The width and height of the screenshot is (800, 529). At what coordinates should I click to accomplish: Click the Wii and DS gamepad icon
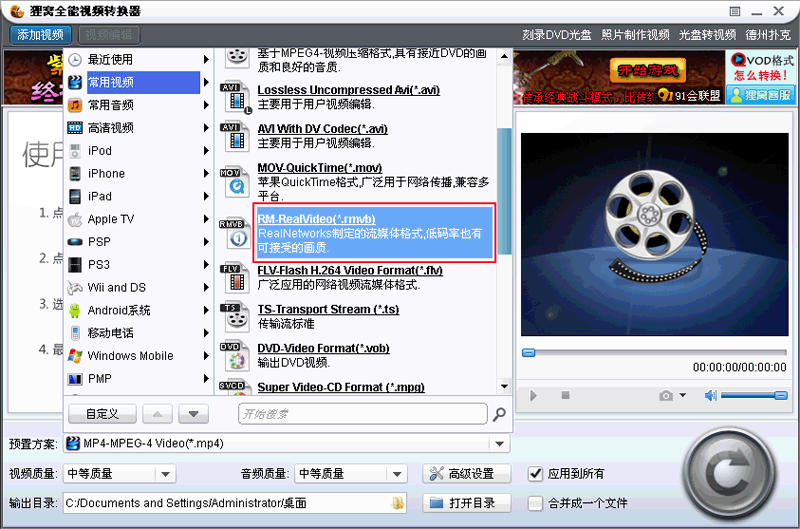click(x=75, y=288)
